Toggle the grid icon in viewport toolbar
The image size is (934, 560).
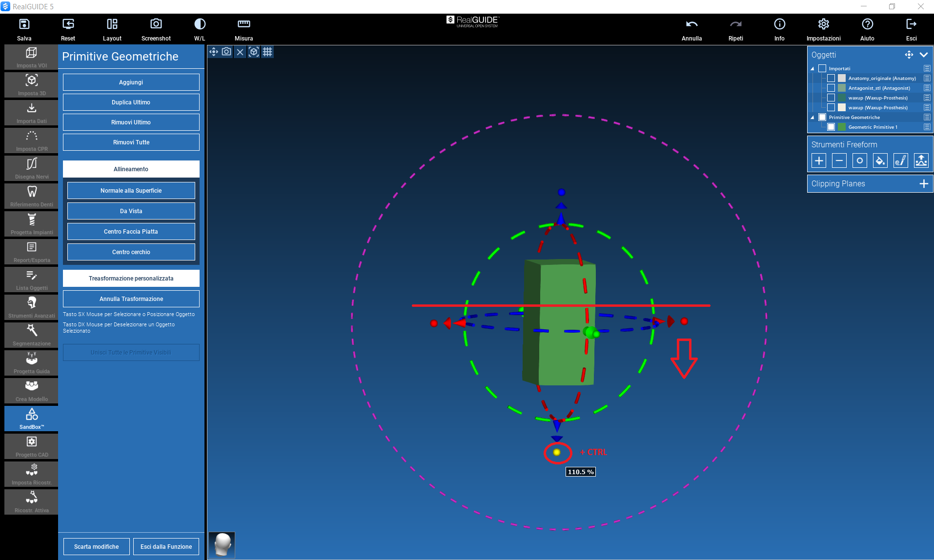(x=267, y=52)
